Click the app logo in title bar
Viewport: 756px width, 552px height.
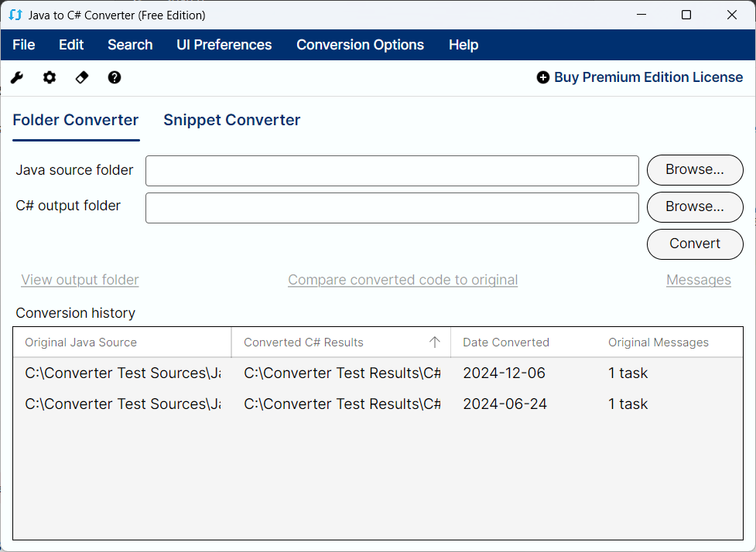click(x=15, y=15)
